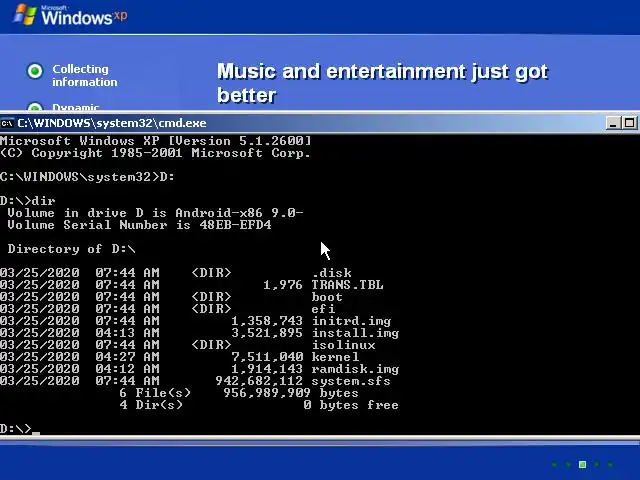Click the Copyright 1985-2001 Microsoft Corp. line
The width and height of the screenshot is (640, 480).
tap(156, 153)
